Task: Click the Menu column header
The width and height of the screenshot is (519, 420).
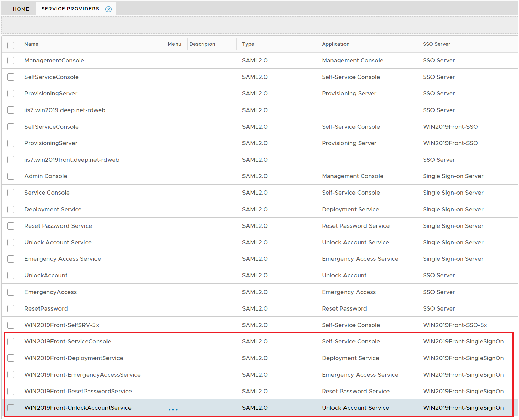Action: (x=174, y=44)
